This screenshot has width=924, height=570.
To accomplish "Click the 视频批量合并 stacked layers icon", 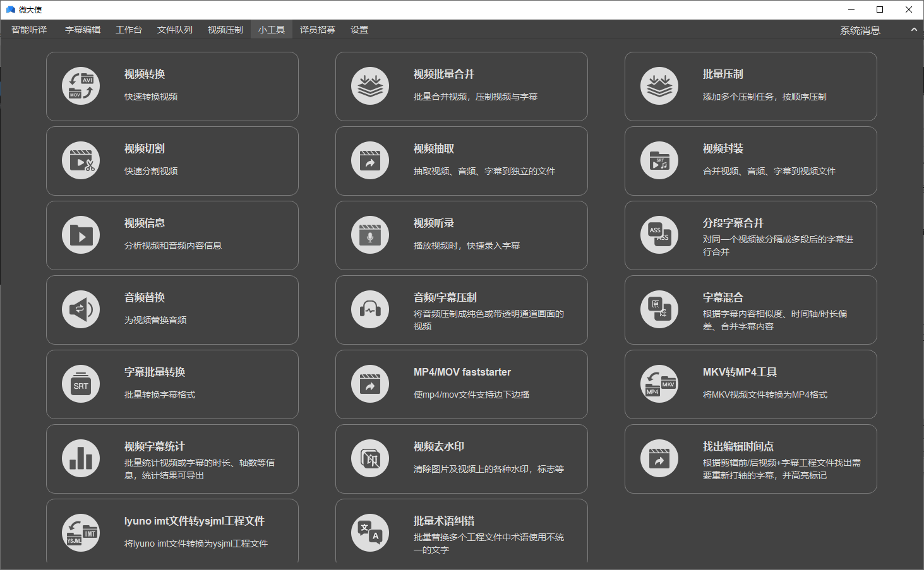I will click(370, 86).
